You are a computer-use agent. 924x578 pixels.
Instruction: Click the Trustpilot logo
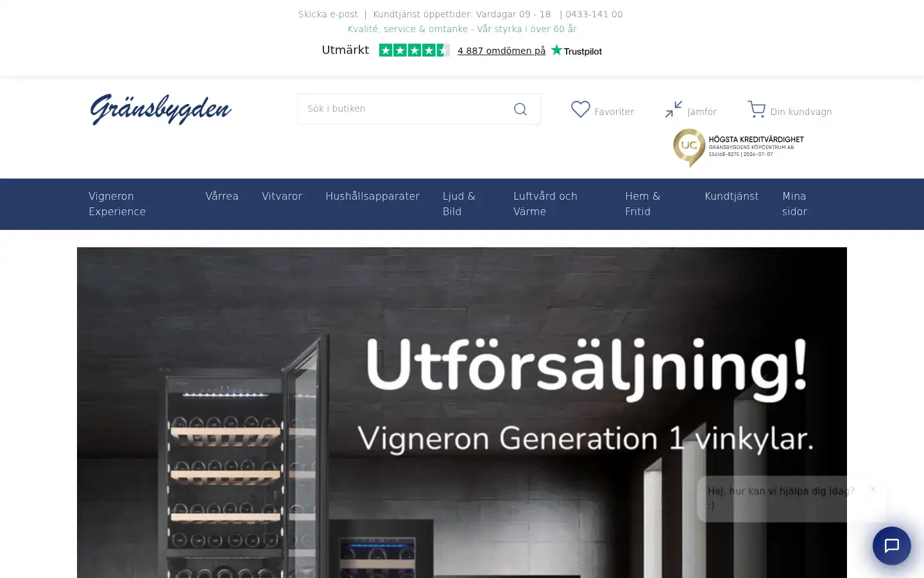(576, 50)
